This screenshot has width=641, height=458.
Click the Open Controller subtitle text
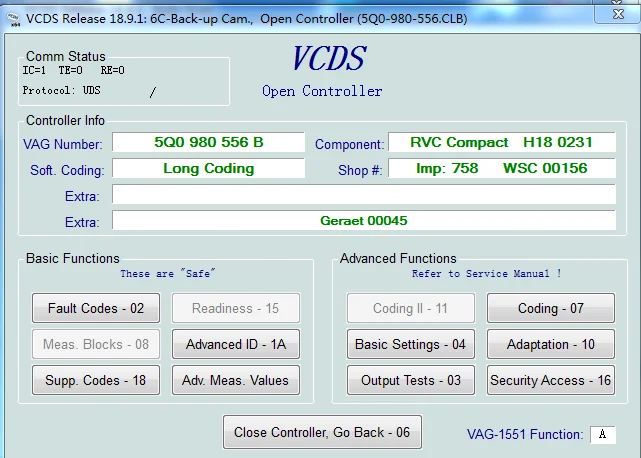click(x=322, y=91)
